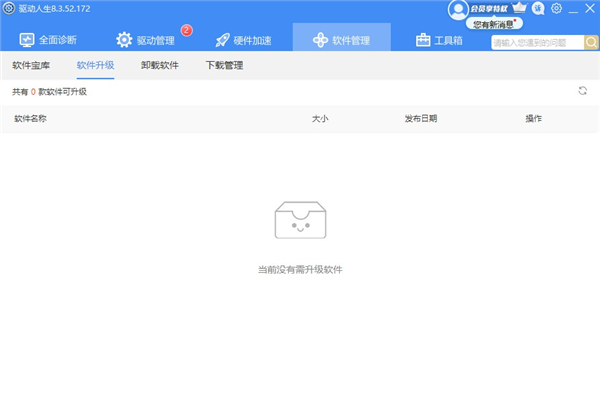The image size is (600, 398).
Task: Click the search magnifier button
Action: click(591, 42)
